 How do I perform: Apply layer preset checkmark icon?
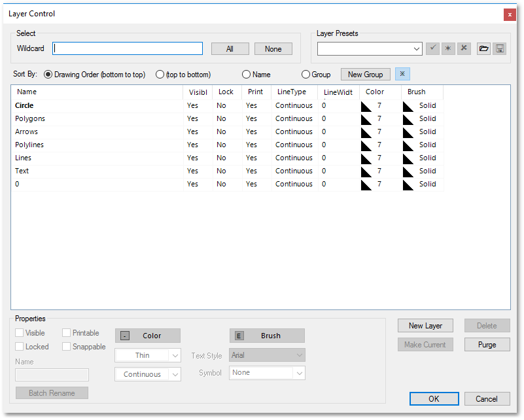(x=432, y=49)
